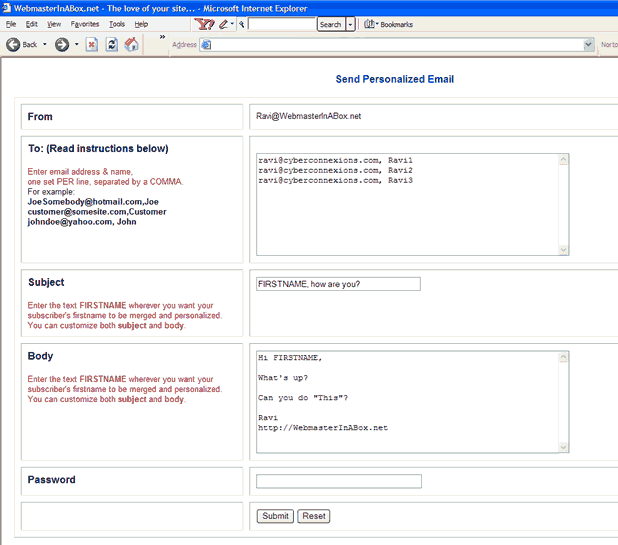Click the Forward arrow button

pos(62,45)
